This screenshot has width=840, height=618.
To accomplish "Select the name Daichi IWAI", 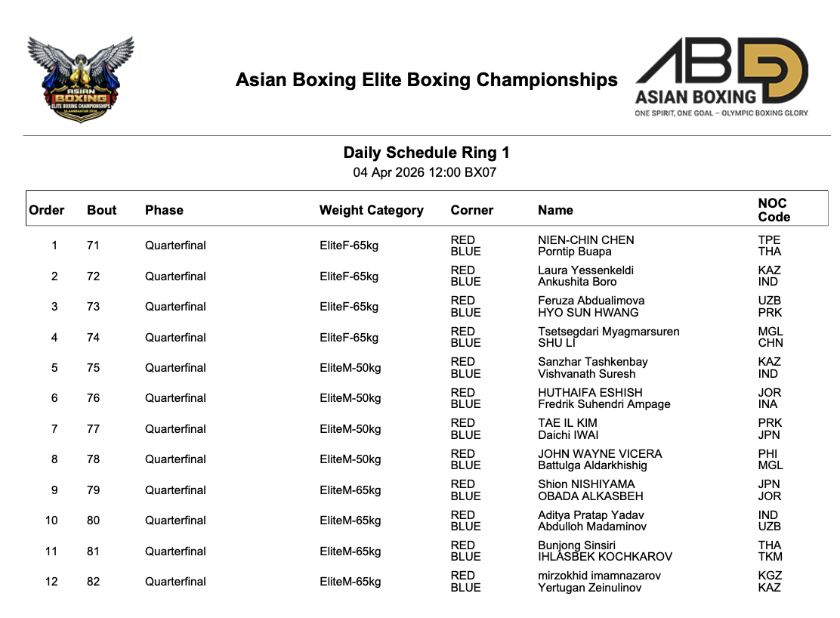I will click(x=568, y=435).
